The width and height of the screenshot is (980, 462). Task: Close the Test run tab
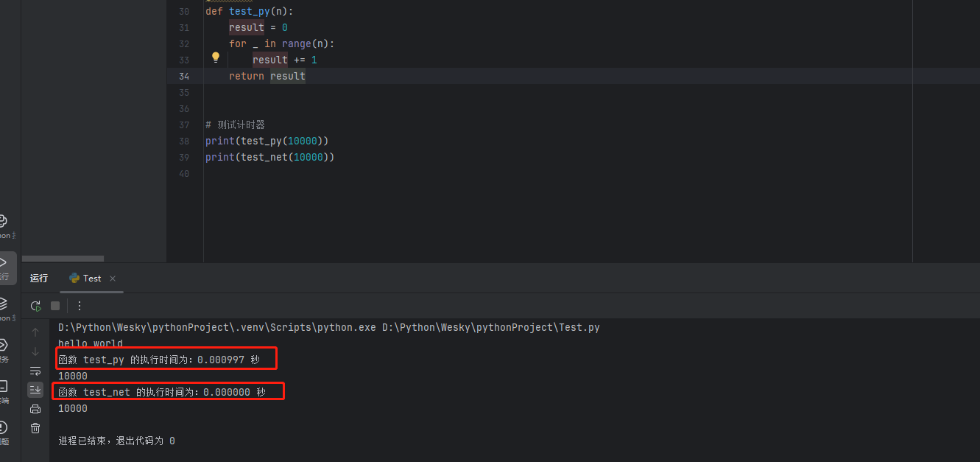[x=113, y=279]
